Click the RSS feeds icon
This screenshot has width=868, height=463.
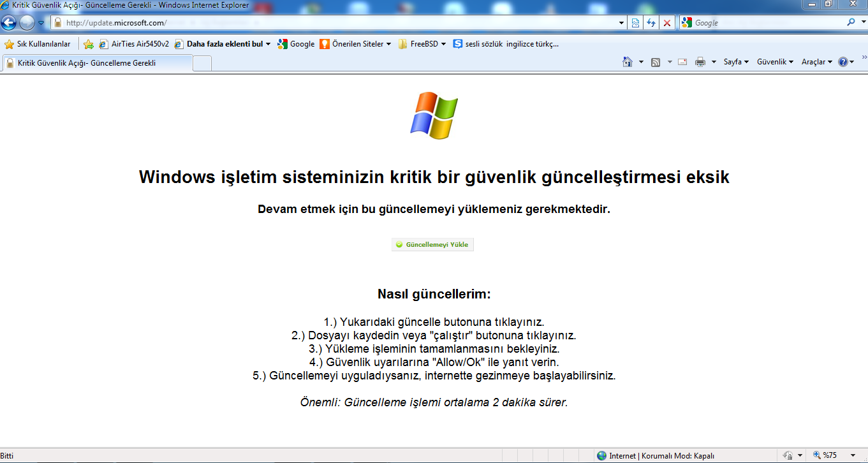pyautogui.click(x=655, y=62)
